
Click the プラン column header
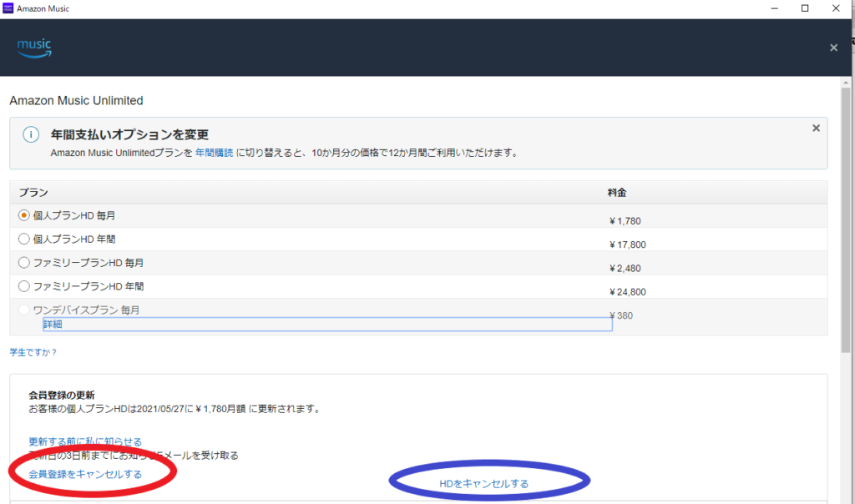tap(33, 193)
